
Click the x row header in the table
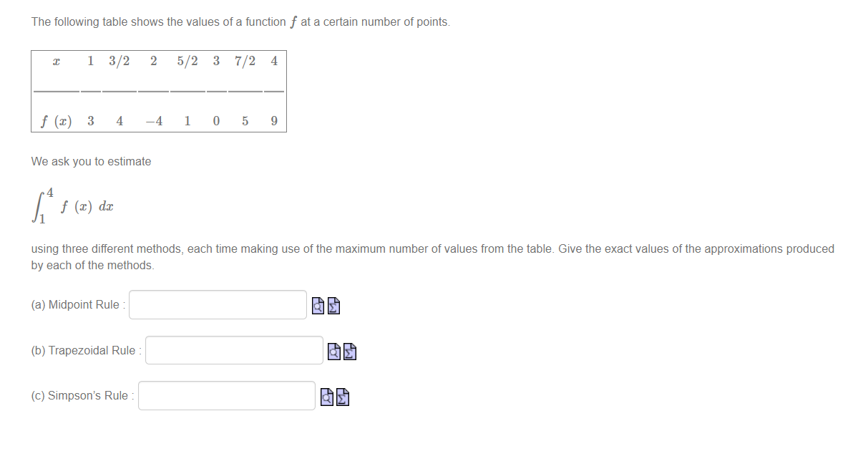[x=56, y=61]
